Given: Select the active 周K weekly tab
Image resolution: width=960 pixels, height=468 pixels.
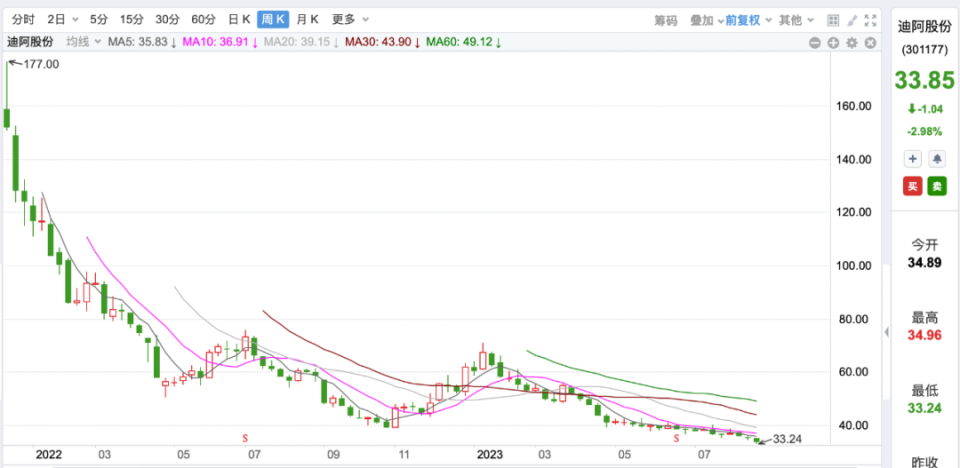Looking at the screenshot, I should (273, 20).
